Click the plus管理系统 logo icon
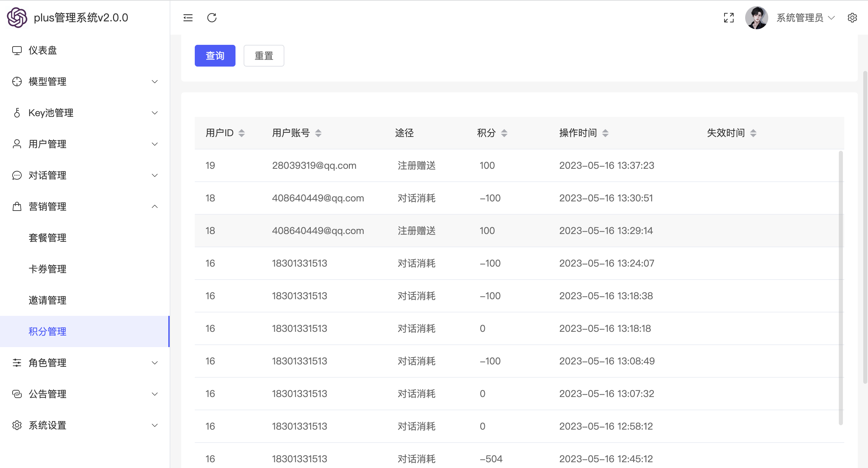868x468 pixels. [17, 18]
